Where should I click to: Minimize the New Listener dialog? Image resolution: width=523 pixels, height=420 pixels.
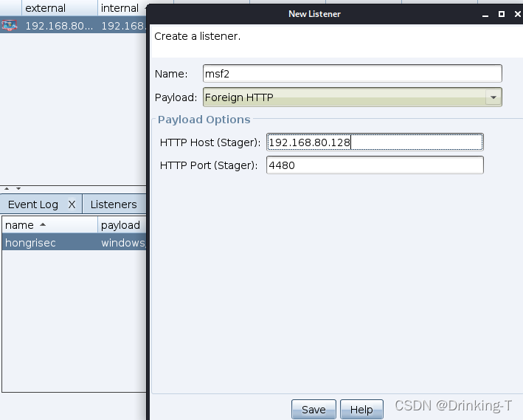coord(485,14)
